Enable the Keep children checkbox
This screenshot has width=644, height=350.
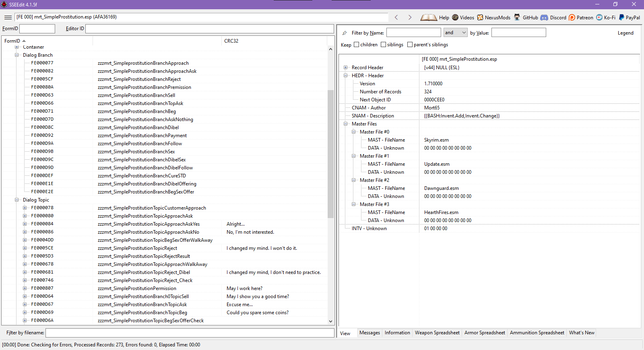click(356, 45)
